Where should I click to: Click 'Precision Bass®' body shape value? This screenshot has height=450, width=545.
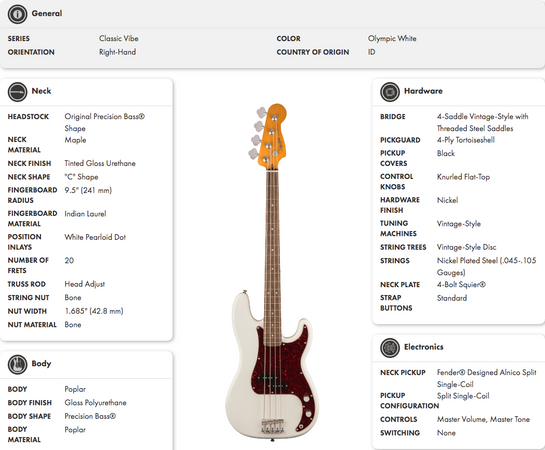pos(90,416)
